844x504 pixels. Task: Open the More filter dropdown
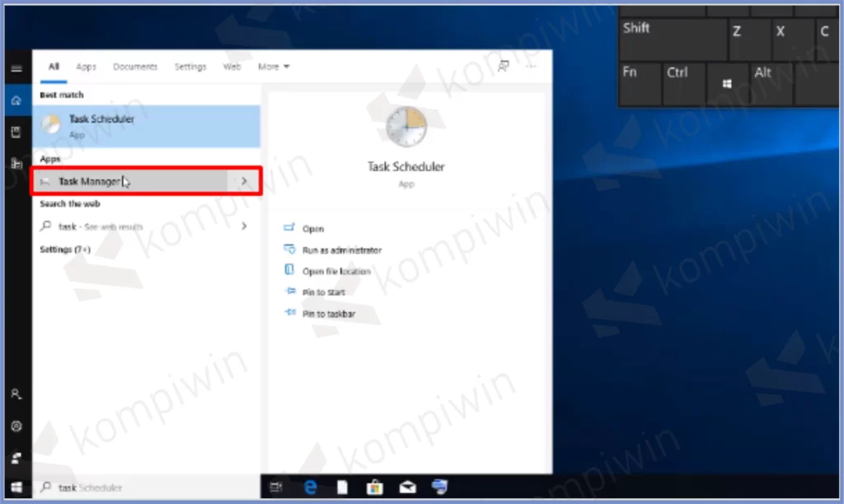point(273,67)
